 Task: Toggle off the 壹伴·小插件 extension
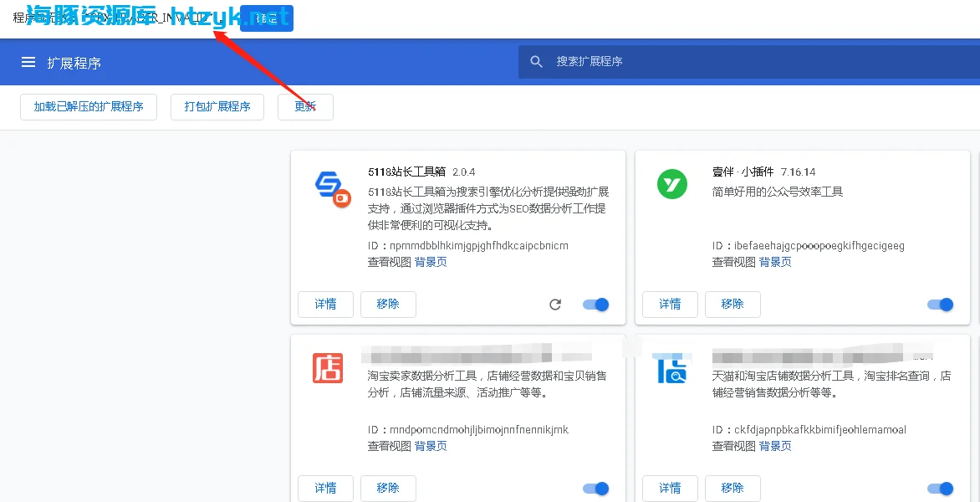click(941, 305)
